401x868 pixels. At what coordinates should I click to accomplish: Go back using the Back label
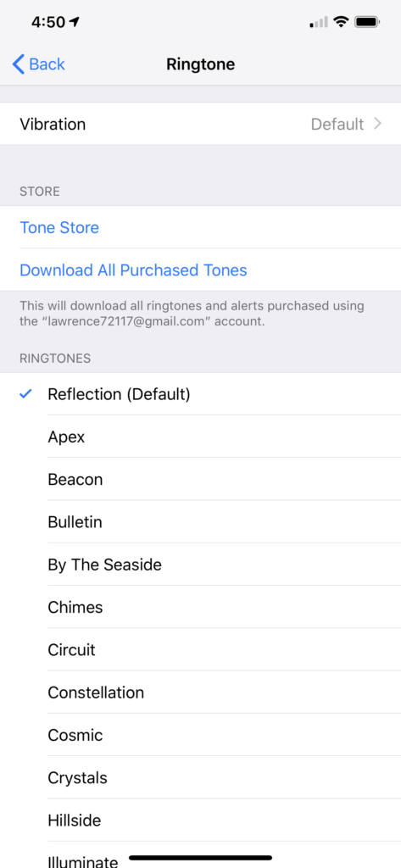[47, 64]
